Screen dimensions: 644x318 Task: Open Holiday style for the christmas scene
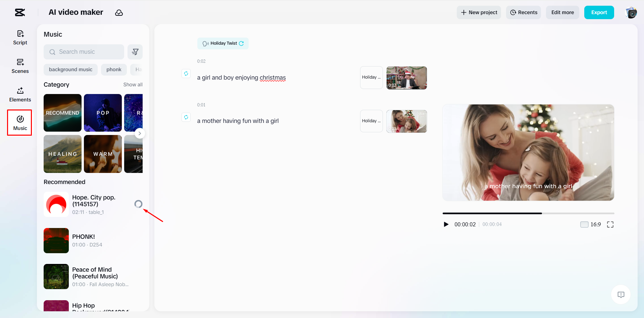tap(371, 78)
